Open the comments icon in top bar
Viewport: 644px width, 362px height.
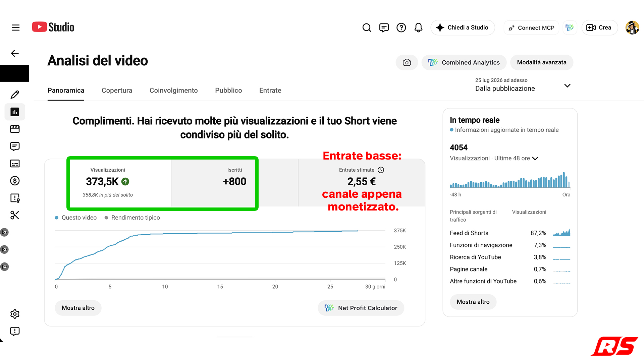pyautogui.click(x=384, y=27)
